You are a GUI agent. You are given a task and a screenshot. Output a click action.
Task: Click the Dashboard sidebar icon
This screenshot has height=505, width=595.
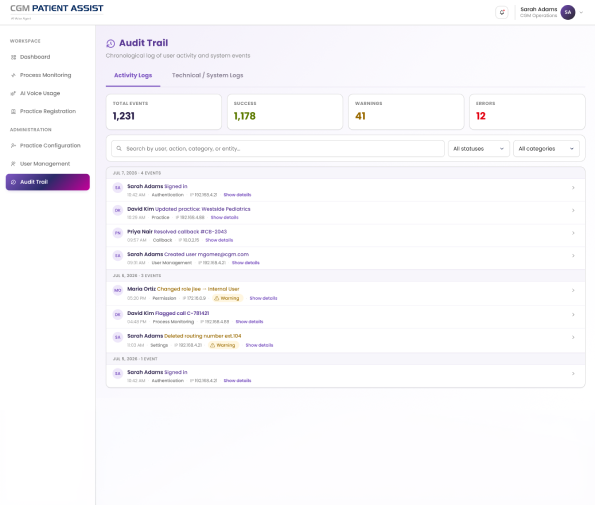click(13, 57)
